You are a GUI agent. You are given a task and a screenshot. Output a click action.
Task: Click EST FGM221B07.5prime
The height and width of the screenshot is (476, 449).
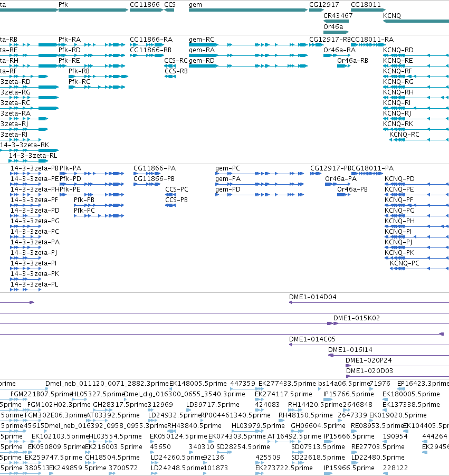[x=41, y=394]
